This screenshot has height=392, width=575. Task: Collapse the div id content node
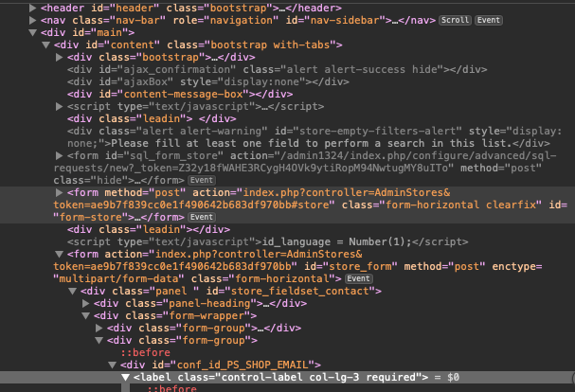pos(45,45)
